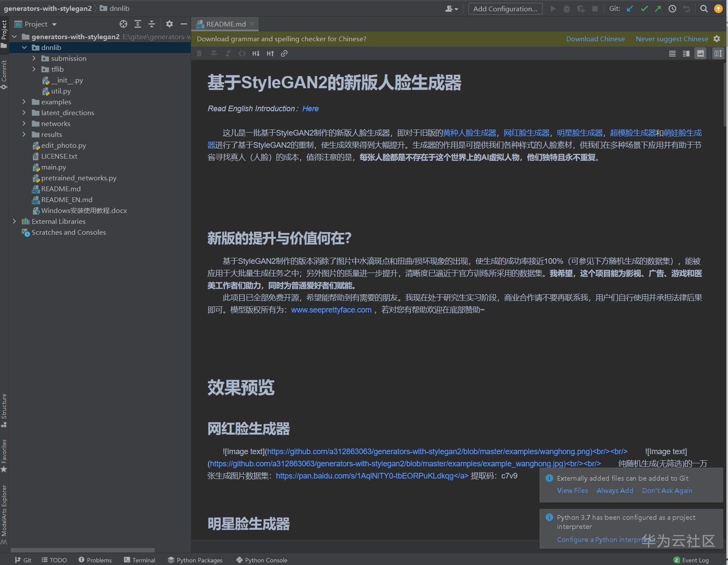
Task: Collapse the dnnlib folder
Action: [x=24, y=47]
